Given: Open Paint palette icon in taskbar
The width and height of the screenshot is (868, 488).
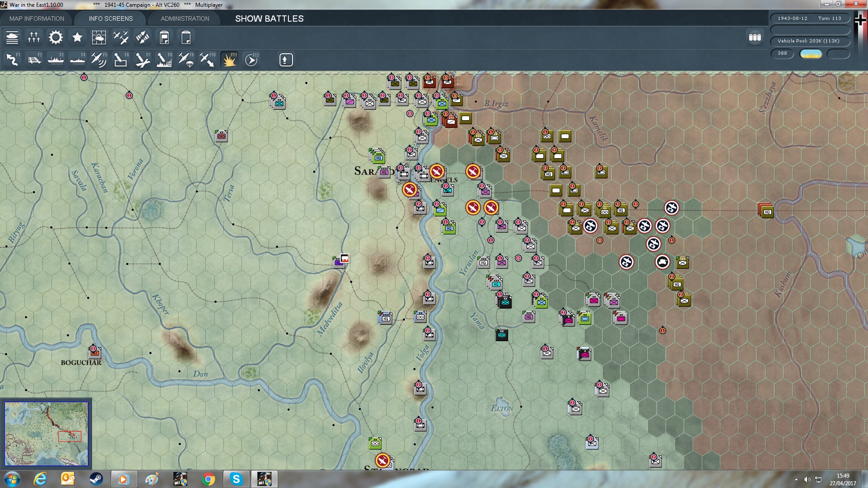Looking at the screenshot, I should coord(152,479).
